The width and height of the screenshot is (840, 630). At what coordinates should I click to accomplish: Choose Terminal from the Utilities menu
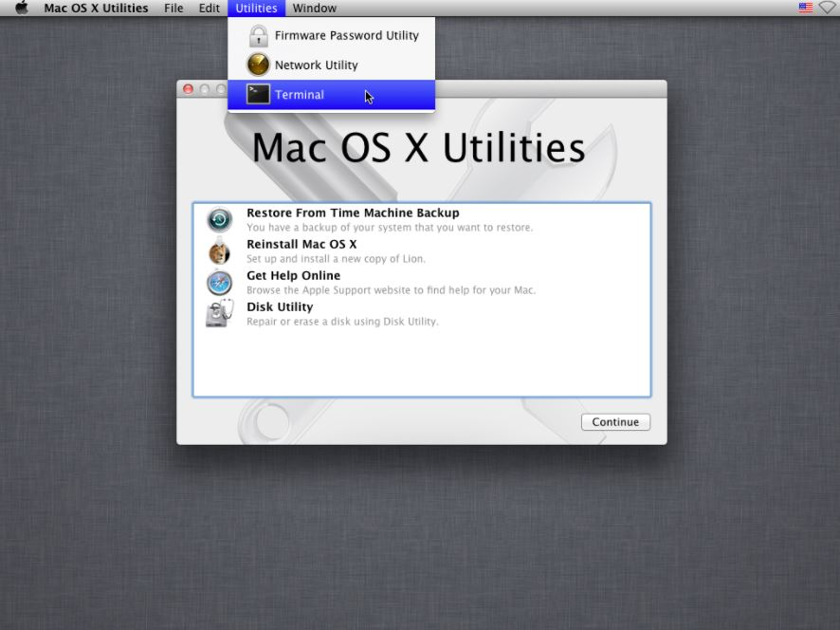[300, 95]
